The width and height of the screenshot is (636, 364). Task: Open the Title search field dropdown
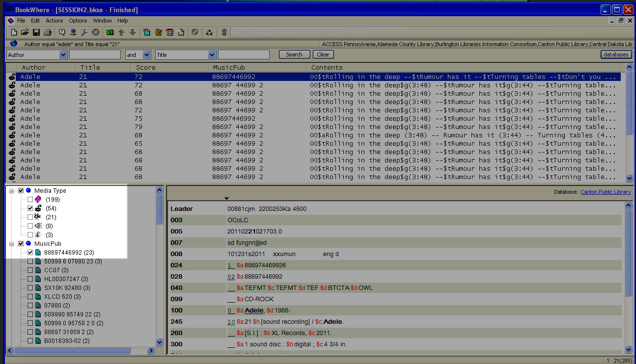coord(212,55)
